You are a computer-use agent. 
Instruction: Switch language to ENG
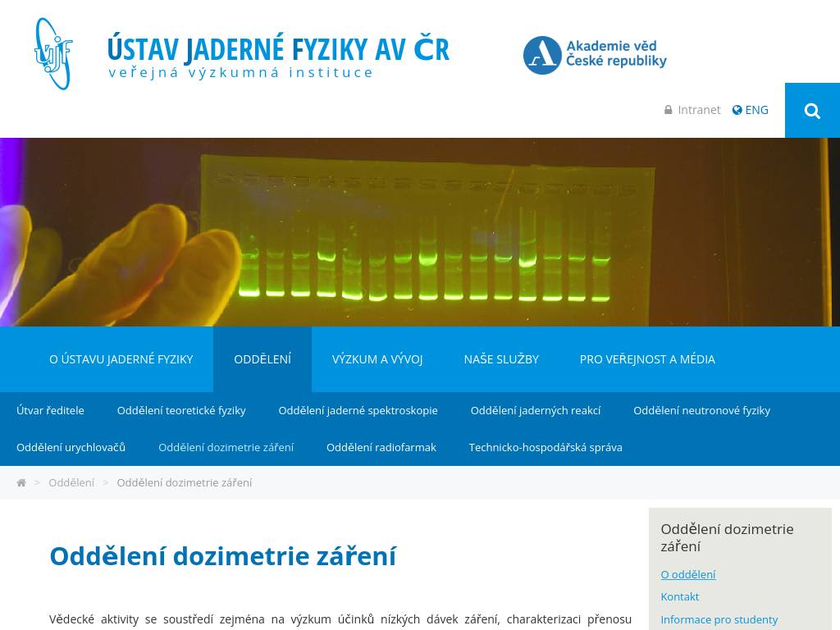(751, 110)
